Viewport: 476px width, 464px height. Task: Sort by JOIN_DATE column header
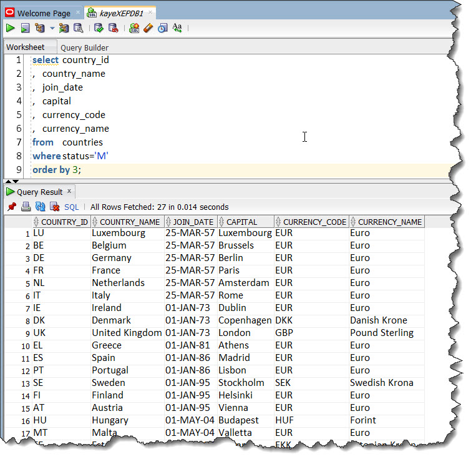[x=191, y=222]
